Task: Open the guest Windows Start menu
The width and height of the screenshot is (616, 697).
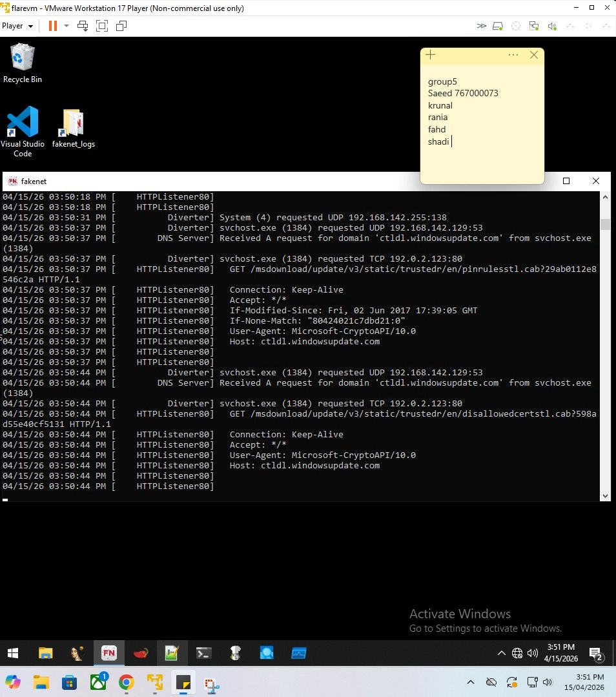Action: 13,653
